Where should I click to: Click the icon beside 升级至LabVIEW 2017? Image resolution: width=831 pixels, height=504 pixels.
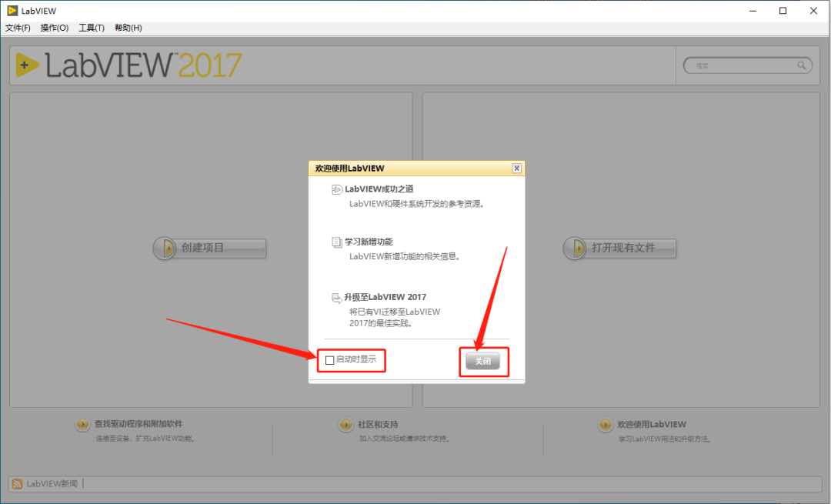pyautogui.click(x=336, y=298)
